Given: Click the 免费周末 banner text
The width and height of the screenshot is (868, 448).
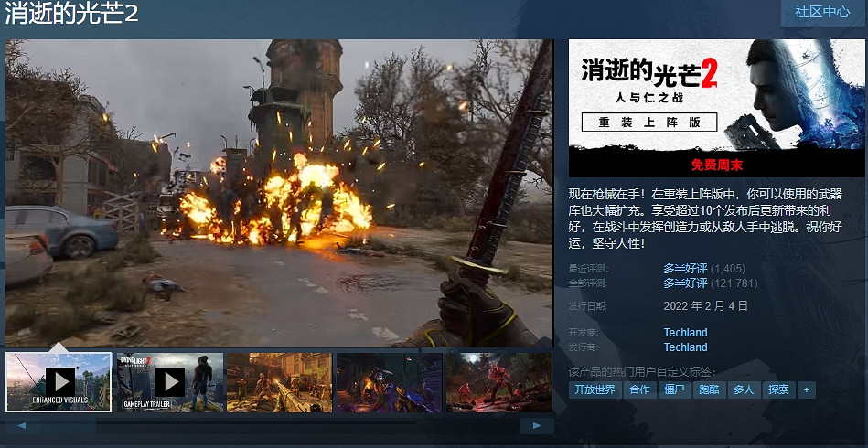Looking at the screenshot, I should point(717,165).
